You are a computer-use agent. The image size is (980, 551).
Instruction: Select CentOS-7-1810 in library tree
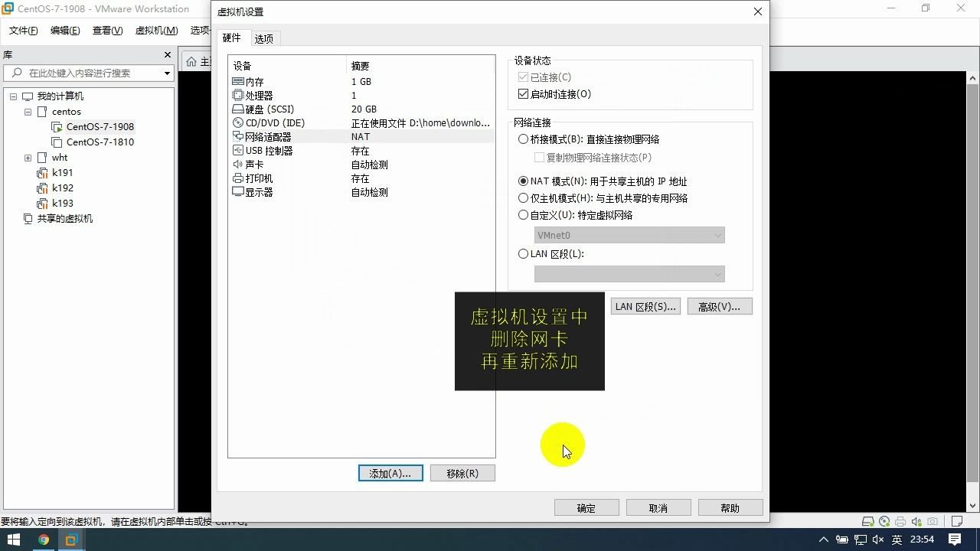pyautogui.click(x=100, y=142)
